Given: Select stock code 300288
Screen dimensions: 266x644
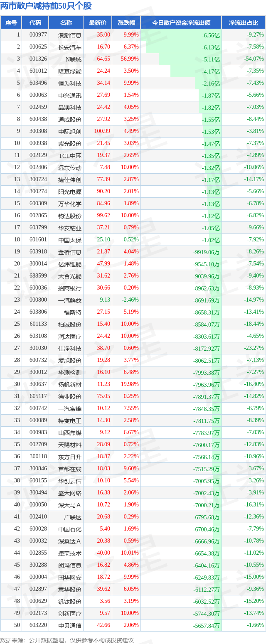Looking at the screenshot, I should pyautogui.click(x=38, y=565).
